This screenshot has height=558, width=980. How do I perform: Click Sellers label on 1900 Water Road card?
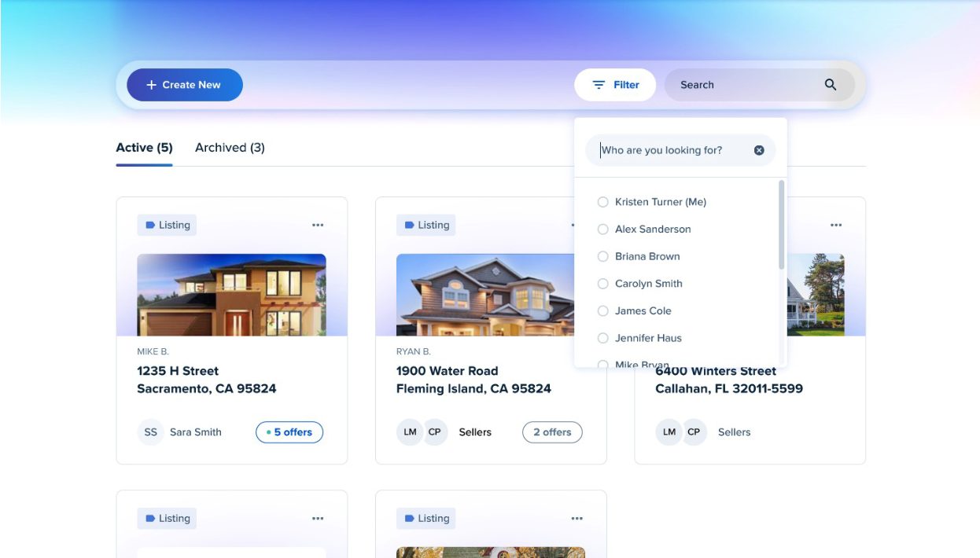[475, 432]
